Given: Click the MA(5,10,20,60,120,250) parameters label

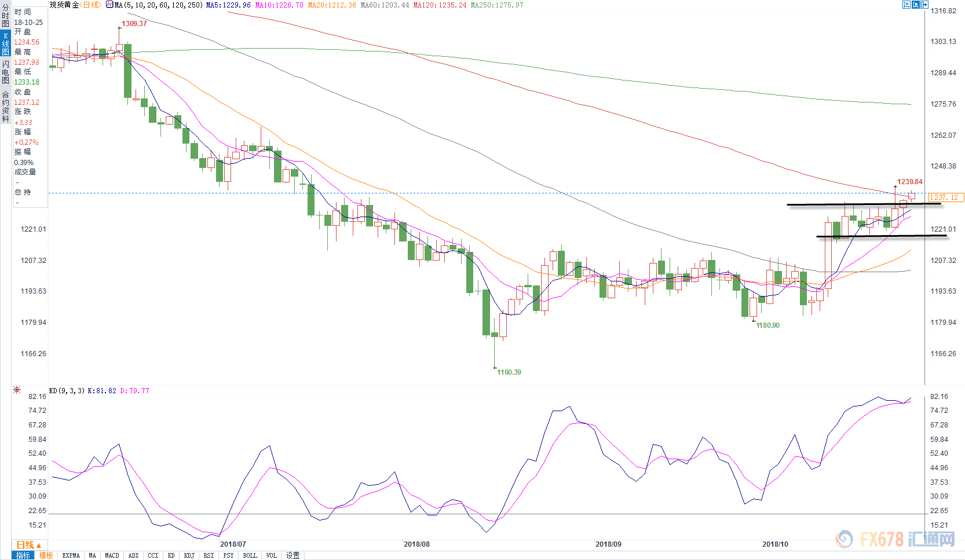Looking at the screenshot, I should (159, 5).
